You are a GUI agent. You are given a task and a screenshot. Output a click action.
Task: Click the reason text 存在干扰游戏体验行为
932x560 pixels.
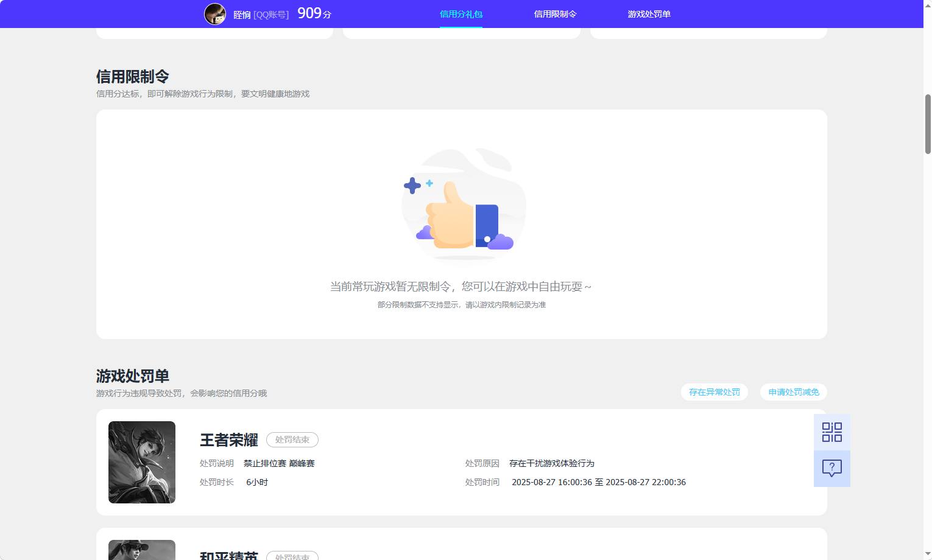click(552, 463)
